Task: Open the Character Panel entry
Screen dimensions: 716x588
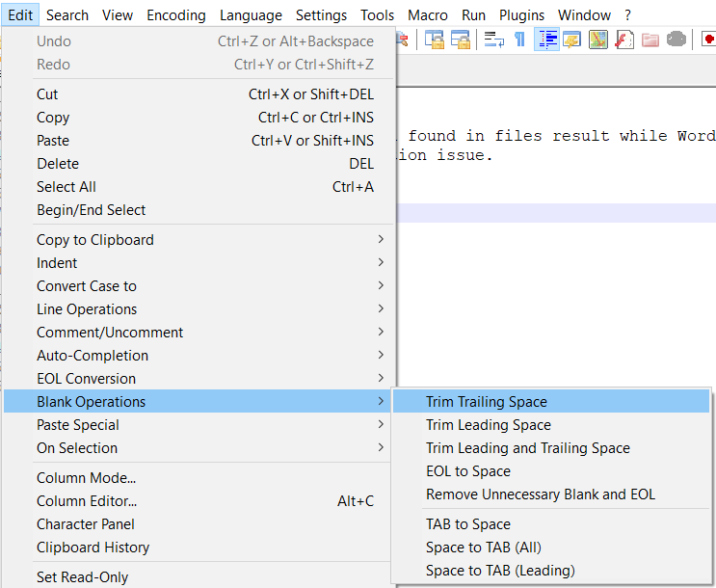Action: coord(197,524)
